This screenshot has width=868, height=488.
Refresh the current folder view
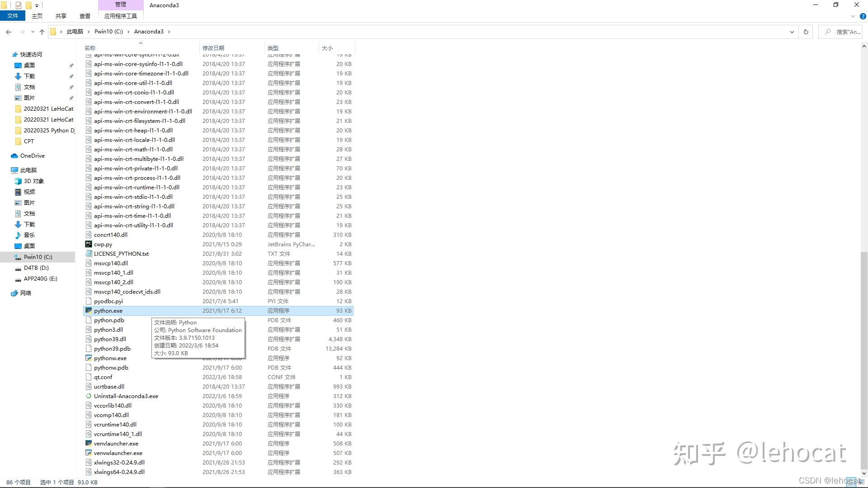(x=806, y=32)
